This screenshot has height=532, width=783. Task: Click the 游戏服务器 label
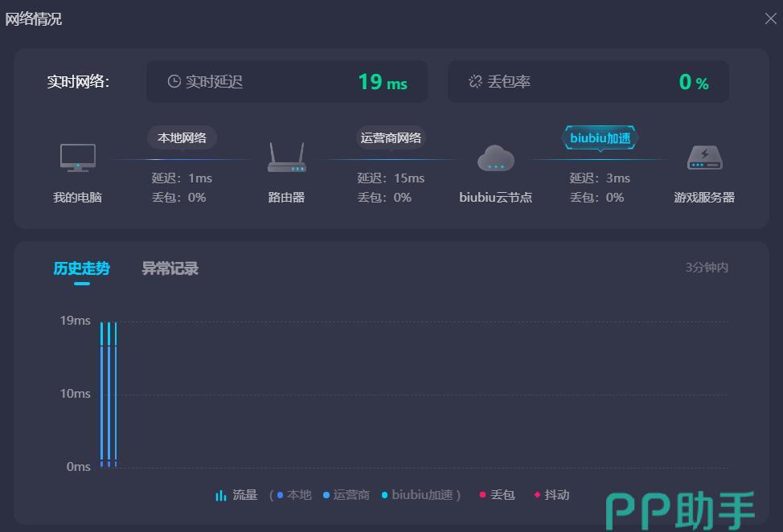[x=704, y=198]
